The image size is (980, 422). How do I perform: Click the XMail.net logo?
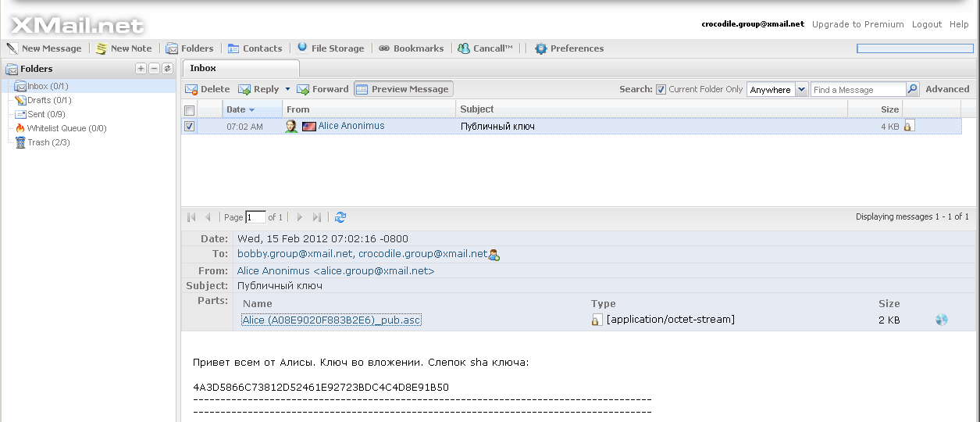(78, 24)
